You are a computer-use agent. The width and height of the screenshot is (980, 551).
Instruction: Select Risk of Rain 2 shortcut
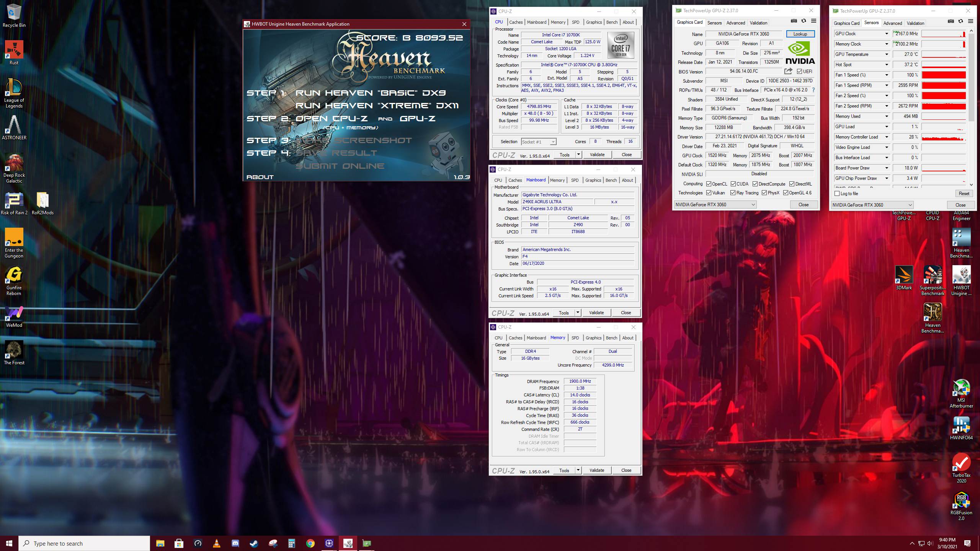point(14,203)
